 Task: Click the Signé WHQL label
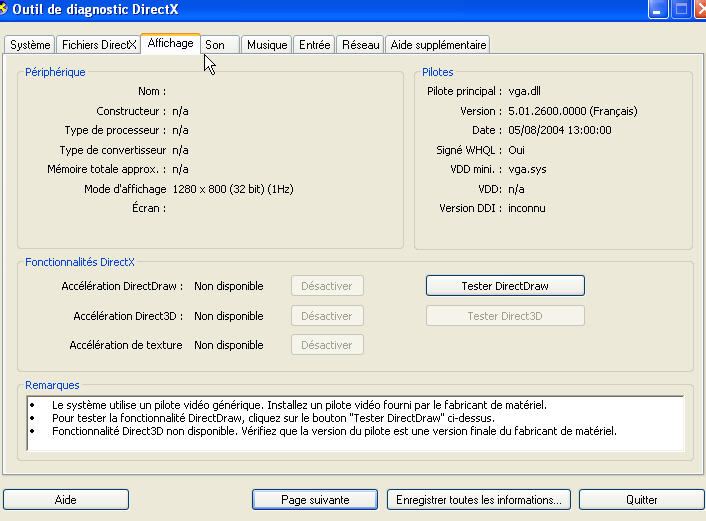point(469,150)
